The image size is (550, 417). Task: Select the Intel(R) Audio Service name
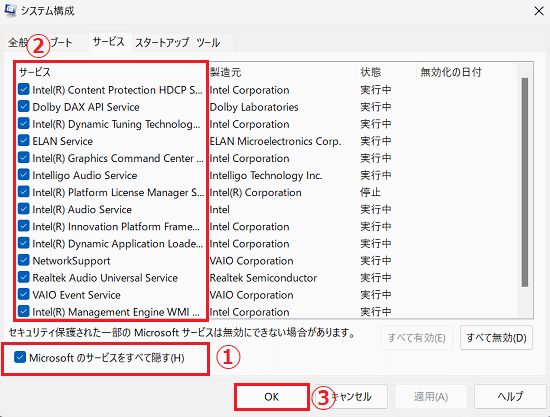pyautogui.click(x=82, y=210)
